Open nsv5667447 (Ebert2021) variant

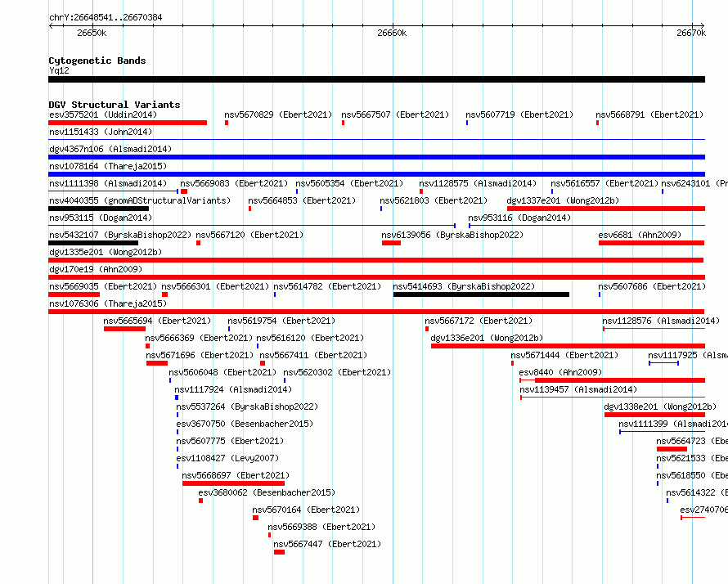[327, 544]
